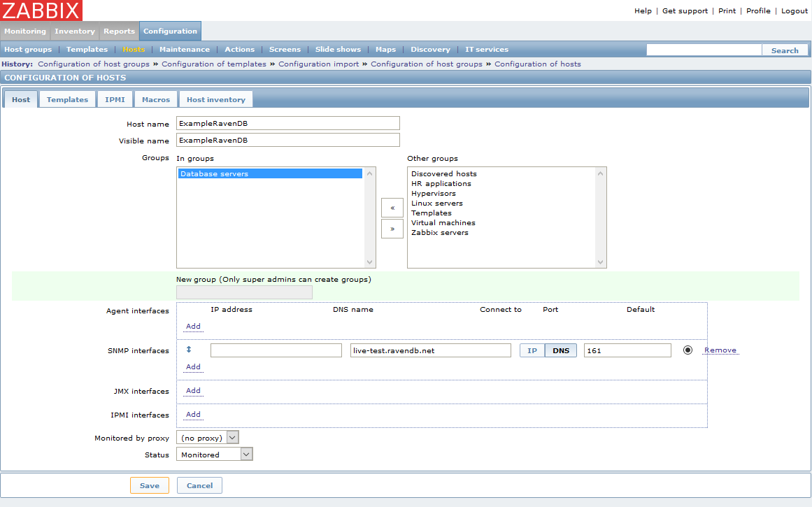Click the SNMP port field
This screenshot has width=812, height=507.
pos(627,350)
